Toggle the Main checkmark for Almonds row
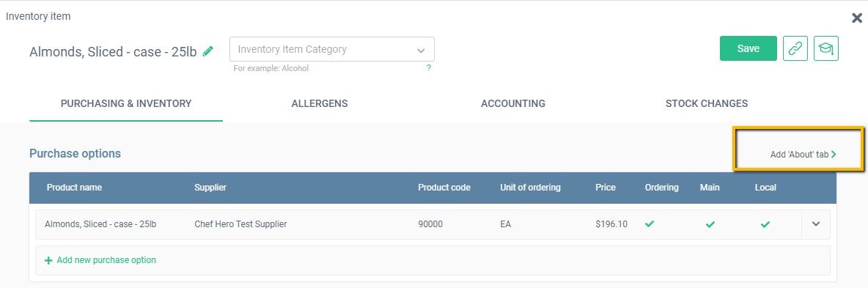Image resolution: width=868 pixels, height=288 pixels. click(710, 224)
